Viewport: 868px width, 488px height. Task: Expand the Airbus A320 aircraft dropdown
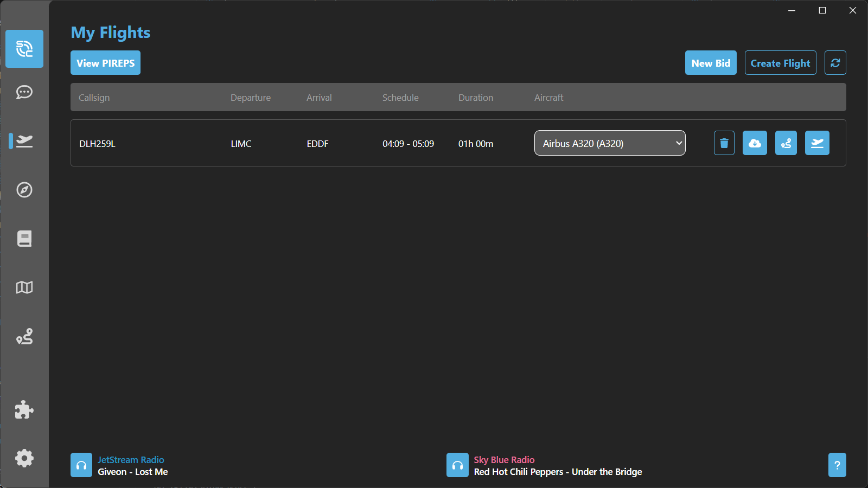[x=610, y=143]
